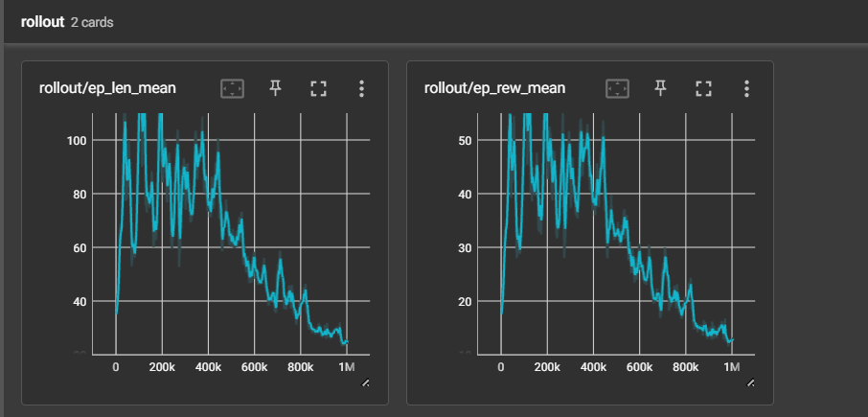The width and height of the screenshot is (868, 417).
Task: Click the '2 cards' count label
Action: (92, 23)
